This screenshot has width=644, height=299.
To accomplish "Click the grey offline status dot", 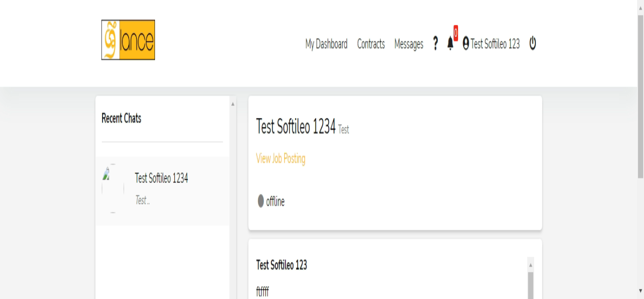I will [x=261, y=201].
